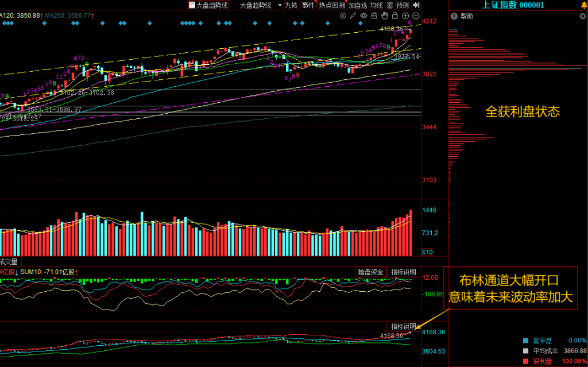Click the 帮助 help link

pyautogui.click(x=466, y=17)
